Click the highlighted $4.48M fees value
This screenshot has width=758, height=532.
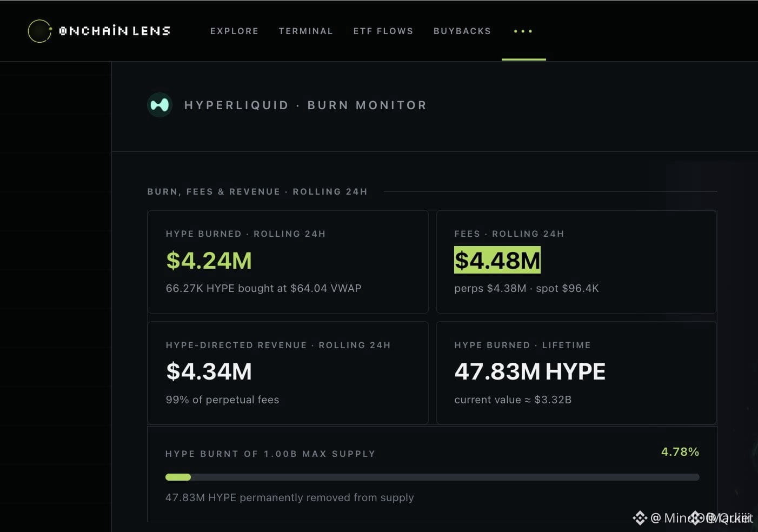pos(497,260)
